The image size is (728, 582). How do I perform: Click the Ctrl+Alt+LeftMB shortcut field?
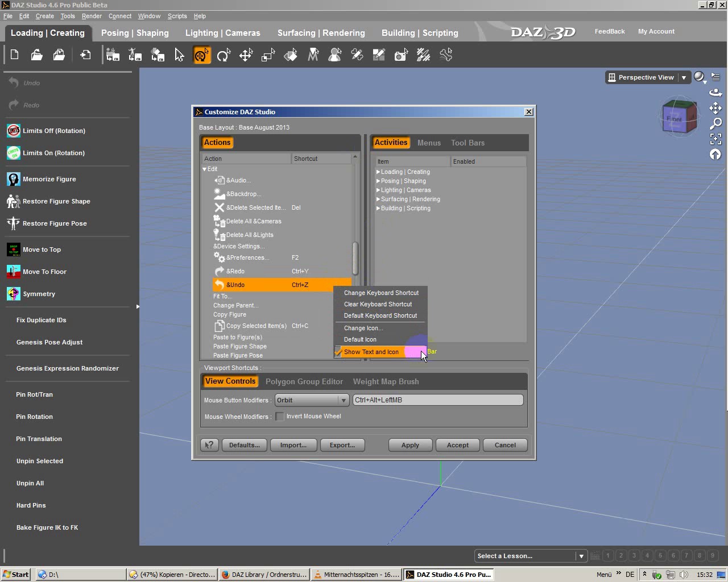point(437,400)
